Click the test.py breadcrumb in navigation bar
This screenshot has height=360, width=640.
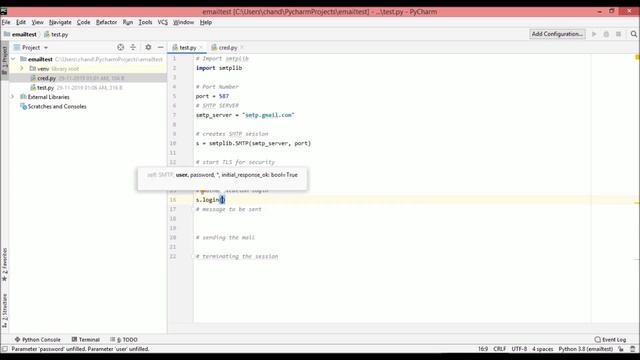[x=56, y=34]
